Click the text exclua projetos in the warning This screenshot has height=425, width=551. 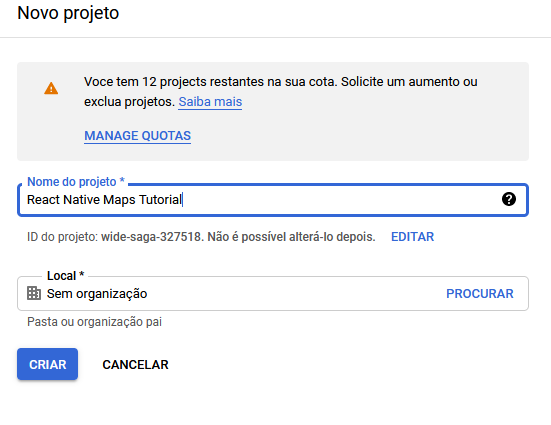pos(128,102)
